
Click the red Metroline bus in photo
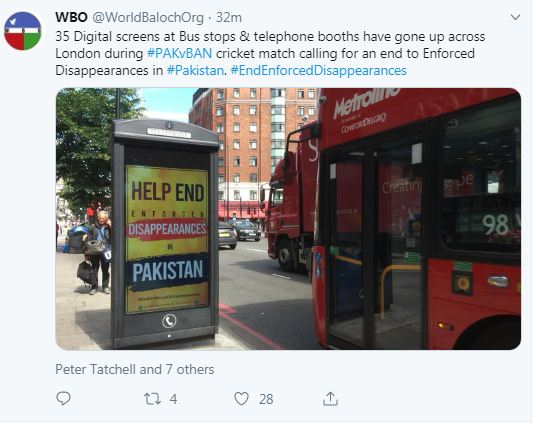417,219
